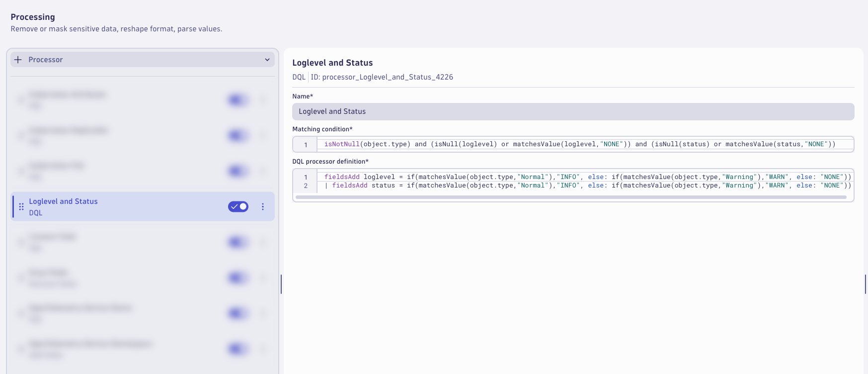Click the Loglevel and Status heading
Image resolution: width=868 pixels, height=374 pixels.
(332, 63)
